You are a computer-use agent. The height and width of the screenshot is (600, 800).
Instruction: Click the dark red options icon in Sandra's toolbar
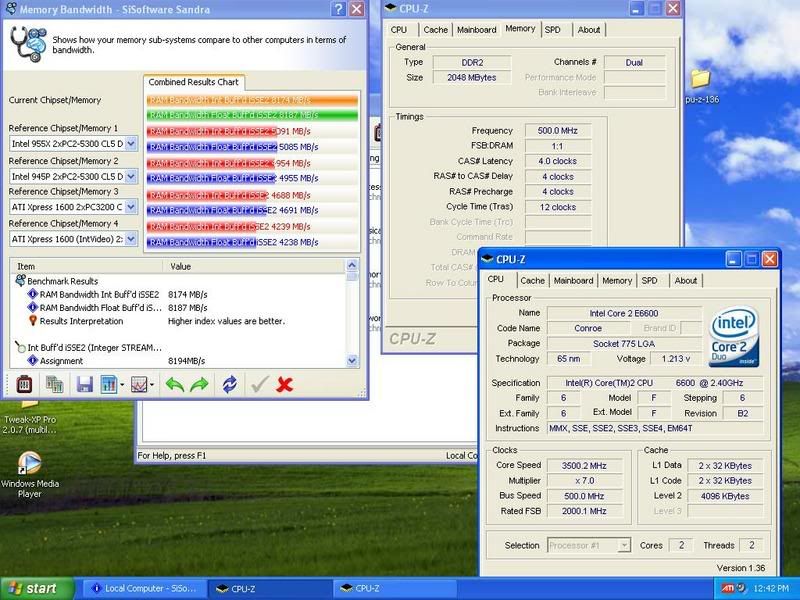[x=24, y=384]
